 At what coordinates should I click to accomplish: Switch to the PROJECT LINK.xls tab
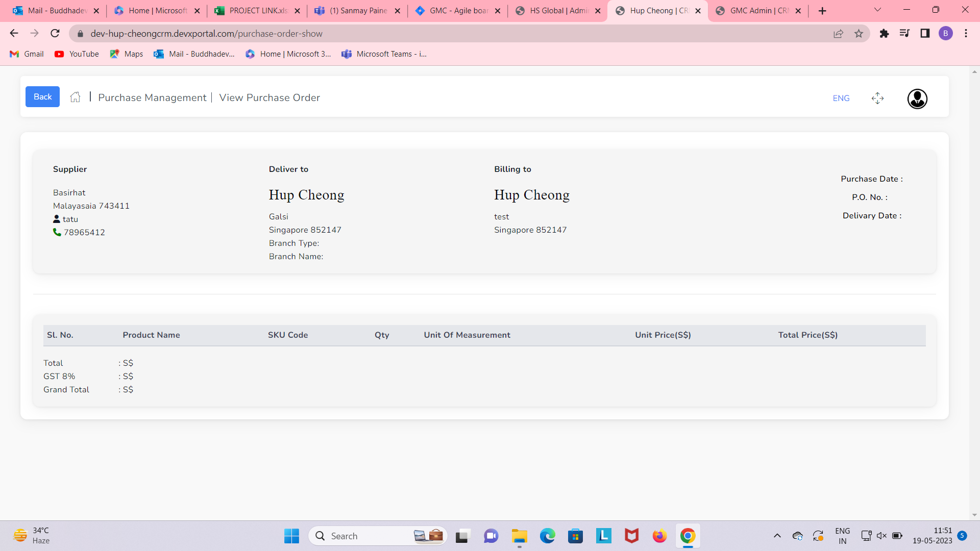(258, 11)
